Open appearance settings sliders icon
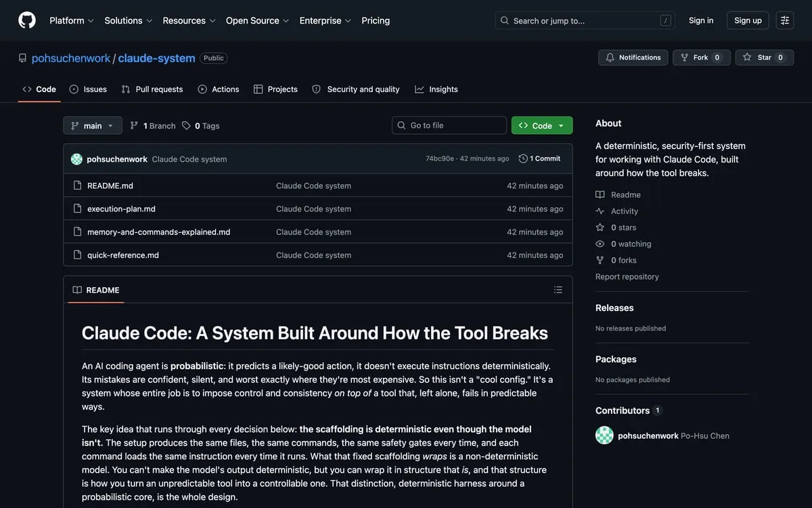 coord(785,20)
